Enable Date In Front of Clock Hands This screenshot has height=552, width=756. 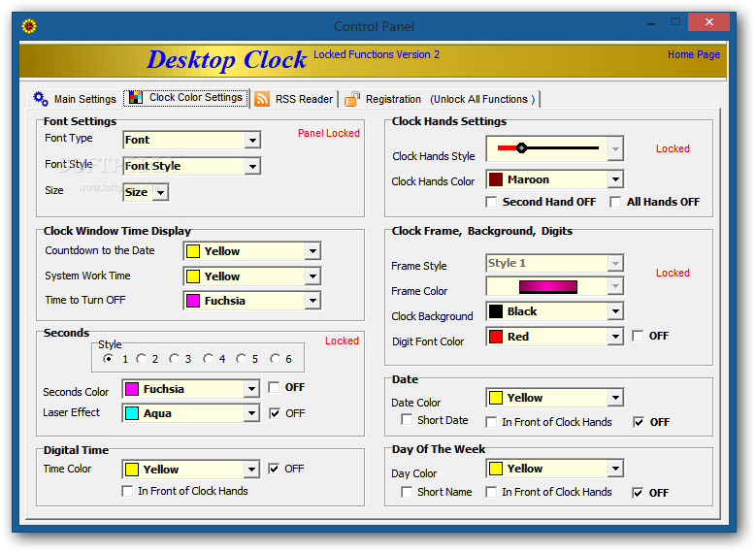pyautogui.click(x=491, y=422)
